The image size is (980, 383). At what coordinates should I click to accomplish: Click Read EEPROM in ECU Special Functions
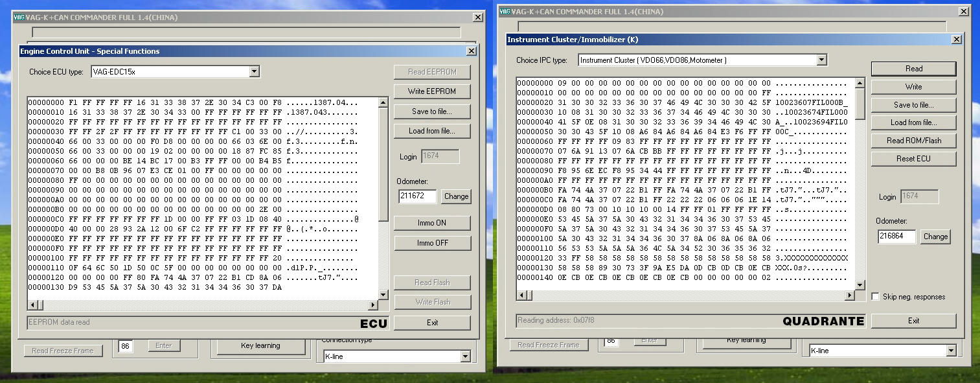[432, 72]
